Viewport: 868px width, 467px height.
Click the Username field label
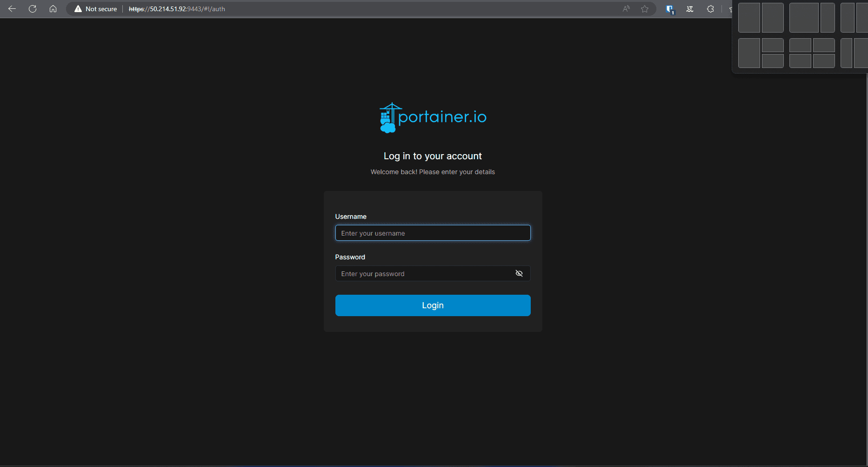pyautogui.click(x=351, y=217)
